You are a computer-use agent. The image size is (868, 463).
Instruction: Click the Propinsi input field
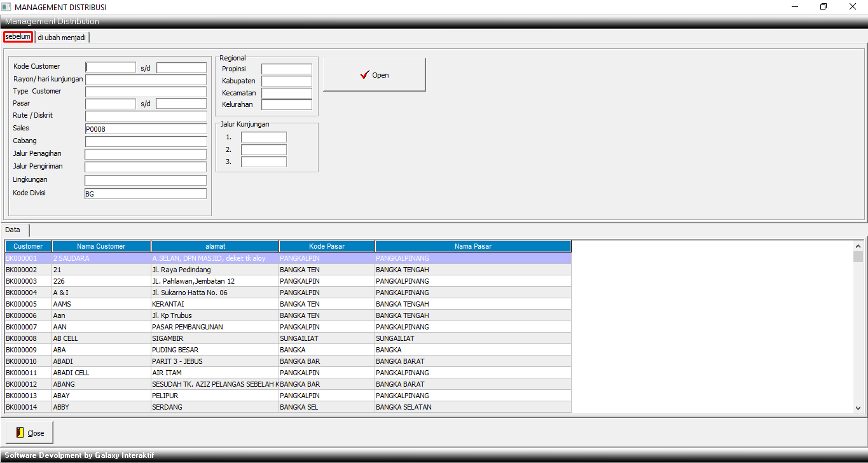click(x=286, y=69)
